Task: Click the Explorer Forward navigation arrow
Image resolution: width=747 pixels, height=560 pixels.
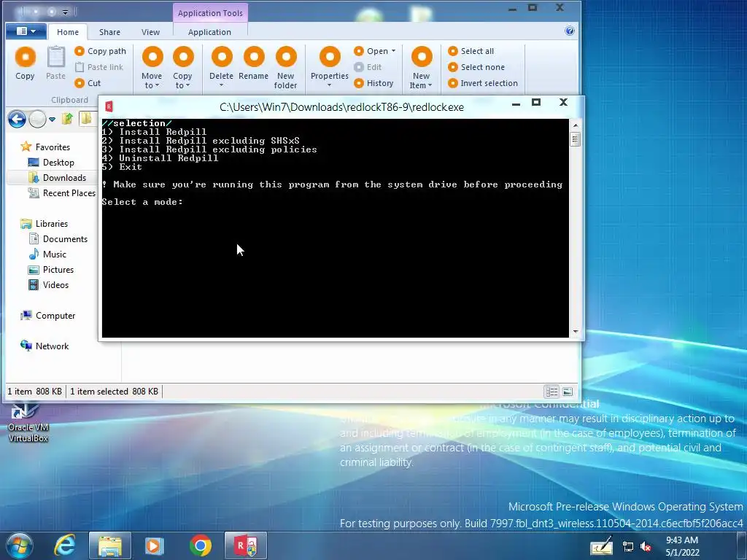Action: pyautogui.click(x=38, y=119)
